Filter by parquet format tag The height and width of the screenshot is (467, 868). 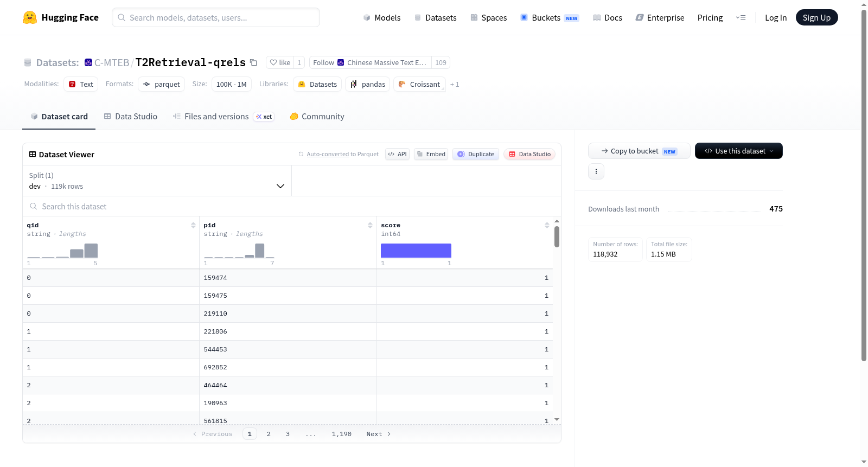coord(162,84)
